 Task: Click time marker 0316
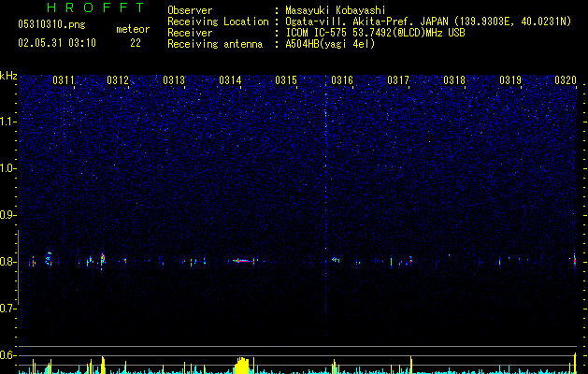(342, 79)
